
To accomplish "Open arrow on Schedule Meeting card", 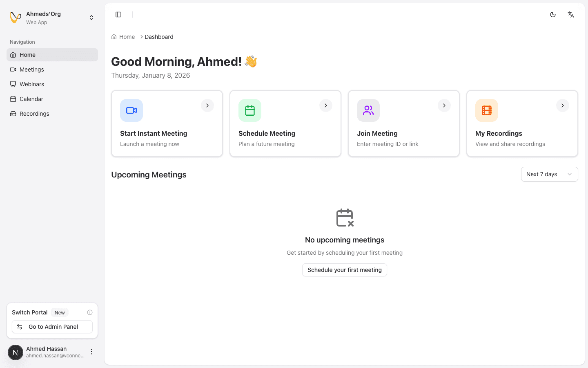I will (x=326, y=105).
